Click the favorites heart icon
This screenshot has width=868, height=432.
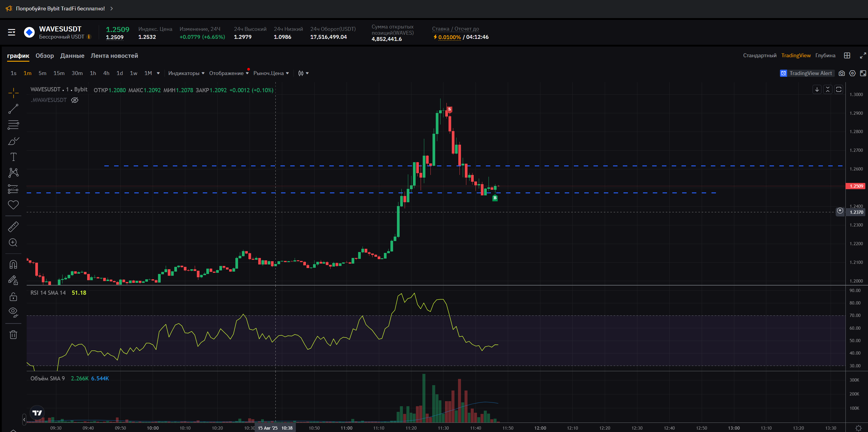(x=13, y=205)
